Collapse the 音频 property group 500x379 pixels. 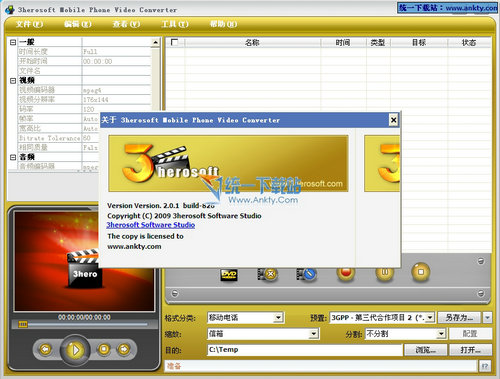[x=13, y=157]
